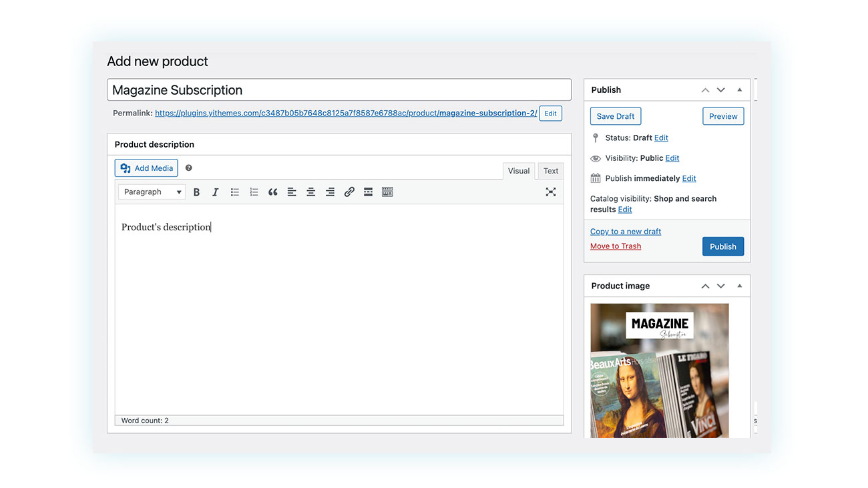Open distraction-free fullscreen mode
This screenshot has height=488, width=868.
pos(550,192)
